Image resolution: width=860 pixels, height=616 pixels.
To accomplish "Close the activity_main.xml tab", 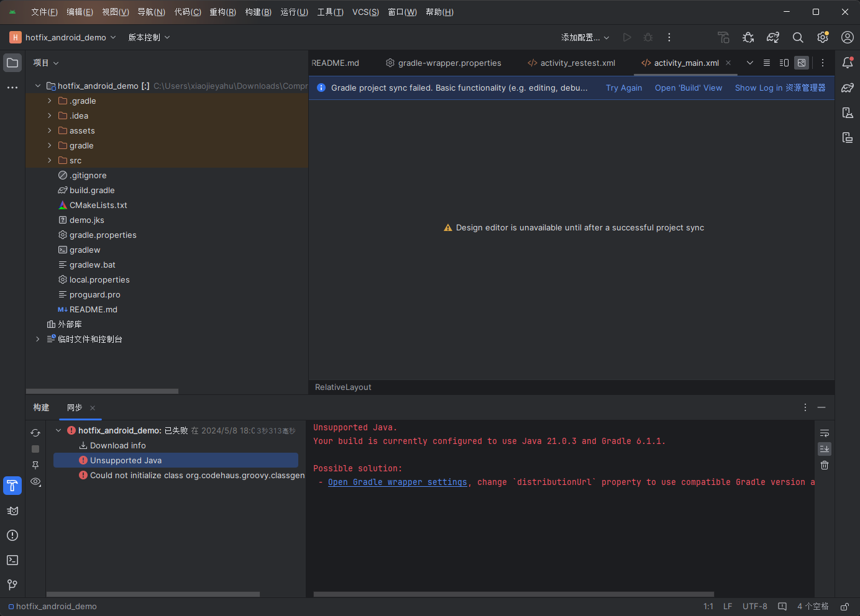I will 728,63.
